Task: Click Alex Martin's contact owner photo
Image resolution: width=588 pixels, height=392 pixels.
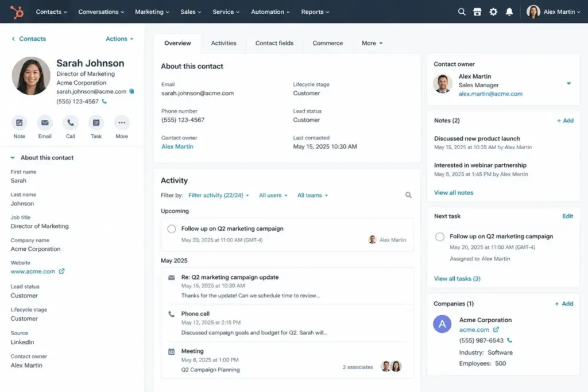Action: coord(443,83)
